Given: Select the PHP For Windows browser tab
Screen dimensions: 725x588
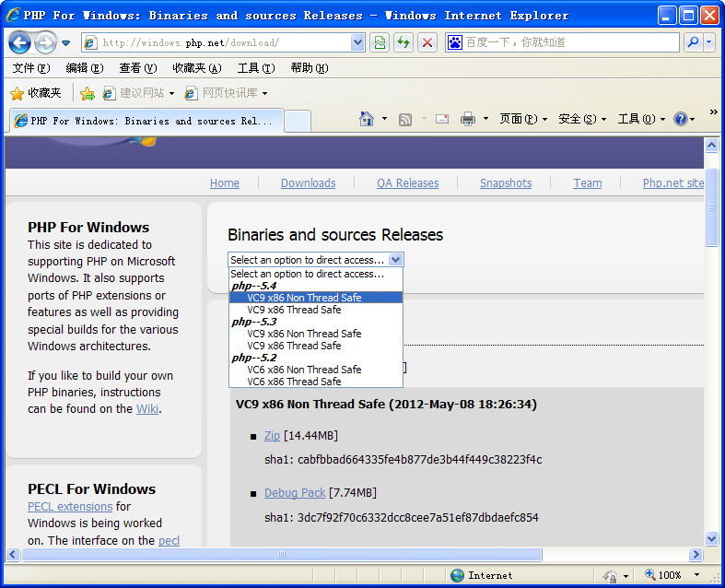Looking at the screenshot, I should (x=146, y=121).
